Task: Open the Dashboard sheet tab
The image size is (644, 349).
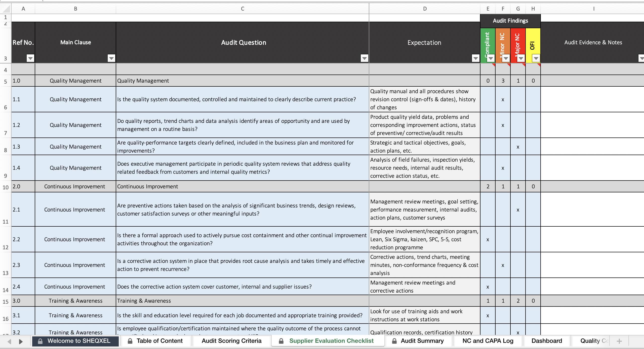Action: pyautogui.click(x=547, y=341)
